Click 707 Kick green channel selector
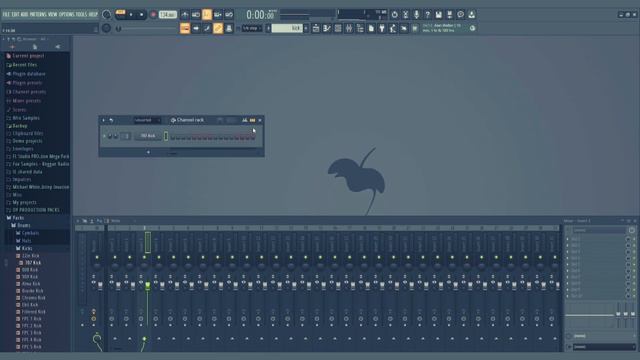 click(166, 136)
